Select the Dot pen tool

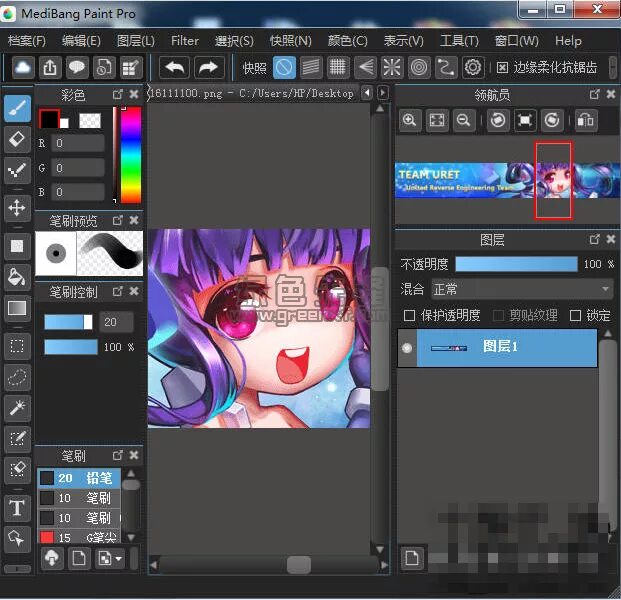pos(17,170)
